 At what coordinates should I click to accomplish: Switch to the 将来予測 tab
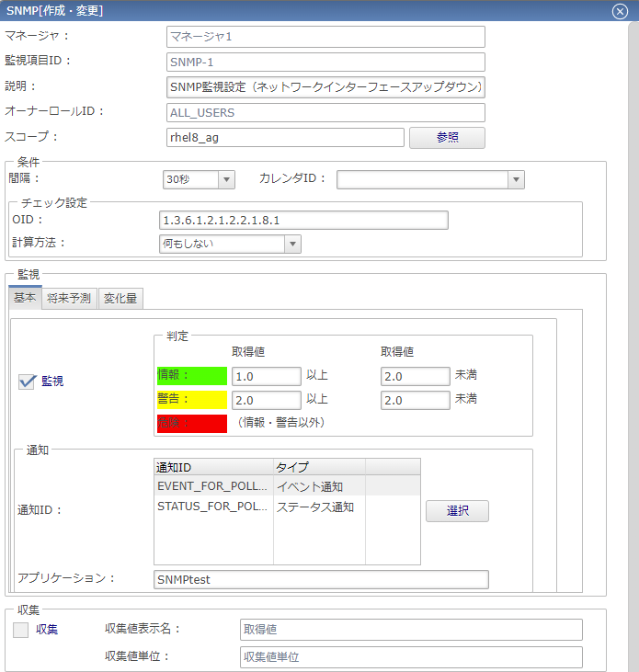(x=69, y=298)
